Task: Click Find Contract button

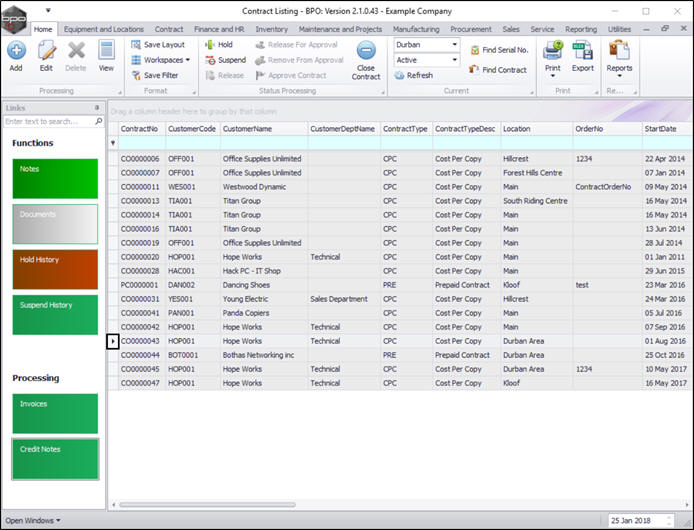Action: click(x=497, y=70)
